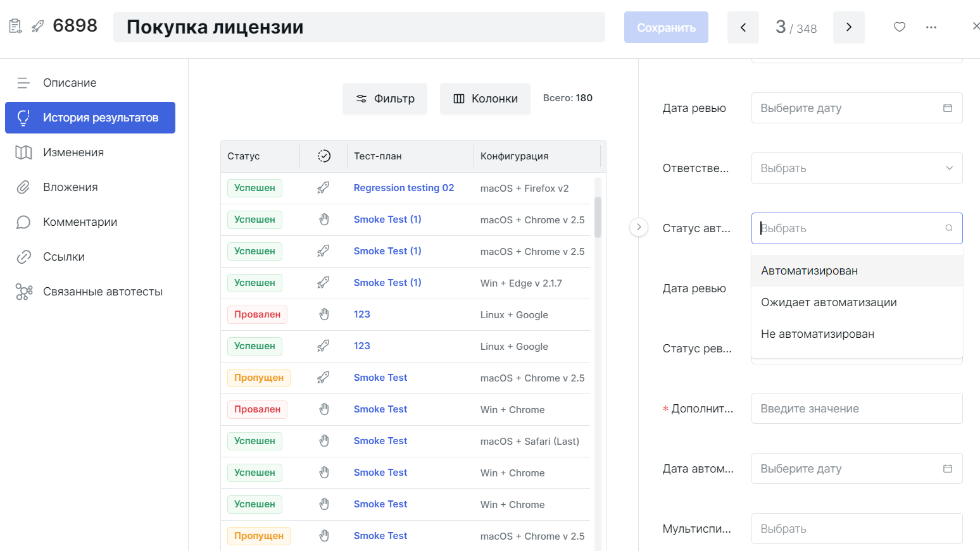Image resolution: width=980 pixels, height=551 pixels.
Task: Click the search magnifier inside Статус авт field
Action: (x=948, y=228)
